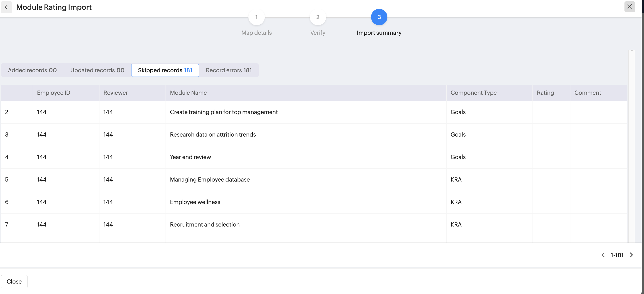The image size is (644, 294).
Task: Click the Component Type column header
Action: click(x=473, y=93)
